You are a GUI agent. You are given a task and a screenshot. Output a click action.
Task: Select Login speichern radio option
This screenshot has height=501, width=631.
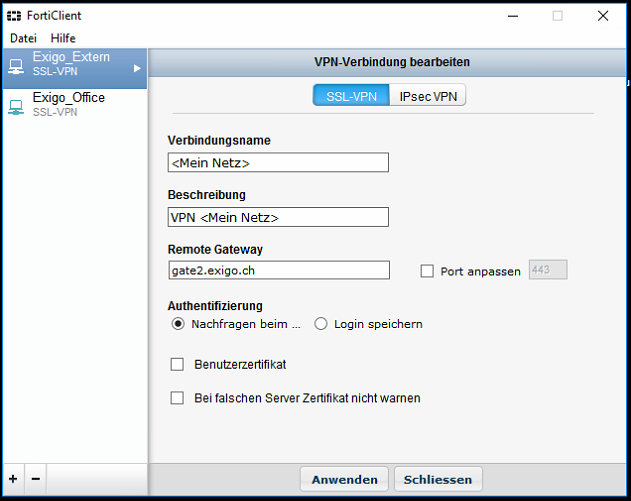[321, 324]
